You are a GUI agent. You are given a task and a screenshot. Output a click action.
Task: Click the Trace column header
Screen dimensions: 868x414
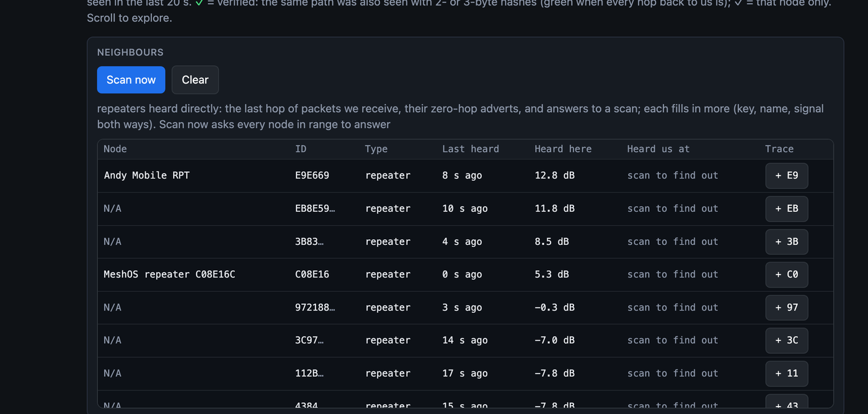coord(779,149)
